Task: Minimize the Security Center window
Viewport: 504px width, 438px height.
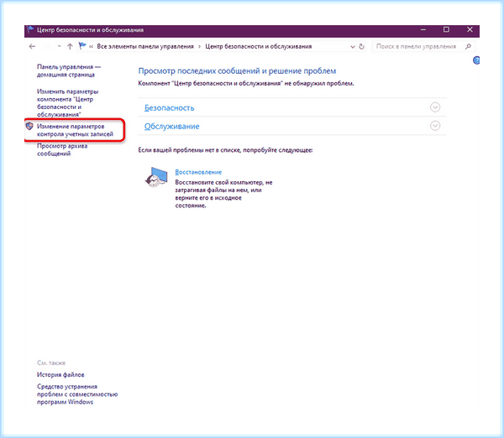Action: pos(423,29)
